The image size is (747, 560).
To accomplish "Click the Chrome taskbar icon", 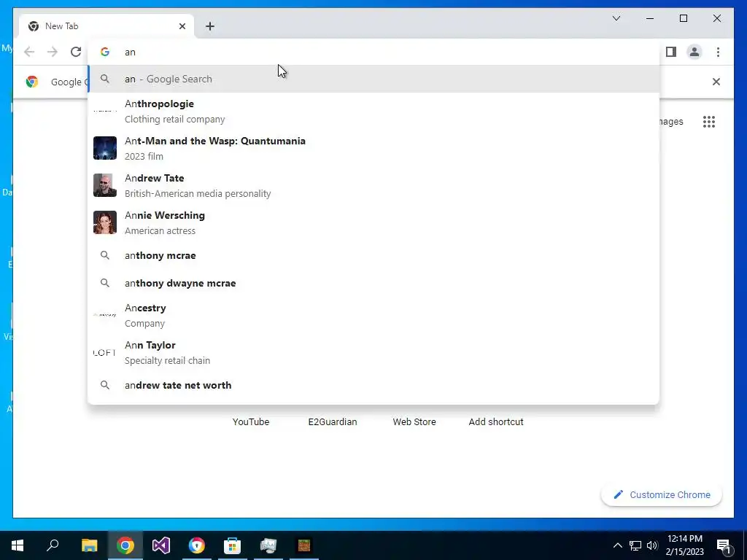I will point(125,545).
